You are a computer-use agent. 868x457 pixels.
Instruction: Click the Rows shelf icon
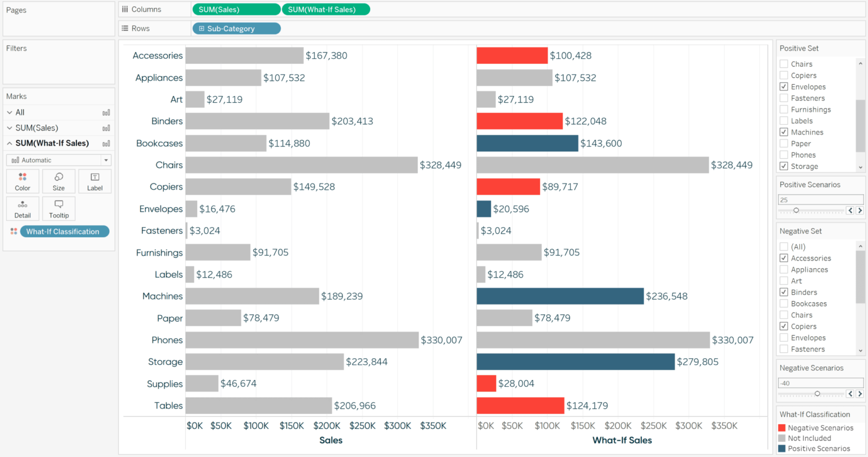click(125, 28)
